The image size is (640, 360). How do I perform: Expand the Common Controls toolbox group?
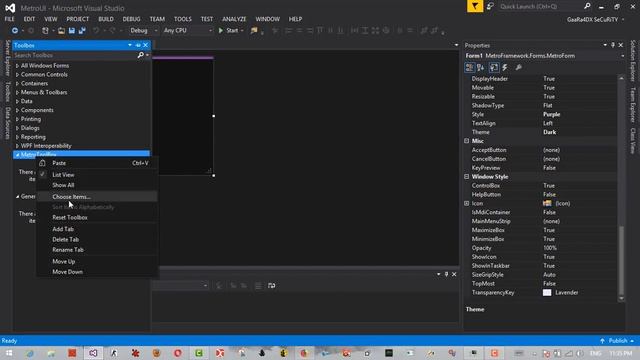pos(17,75)
